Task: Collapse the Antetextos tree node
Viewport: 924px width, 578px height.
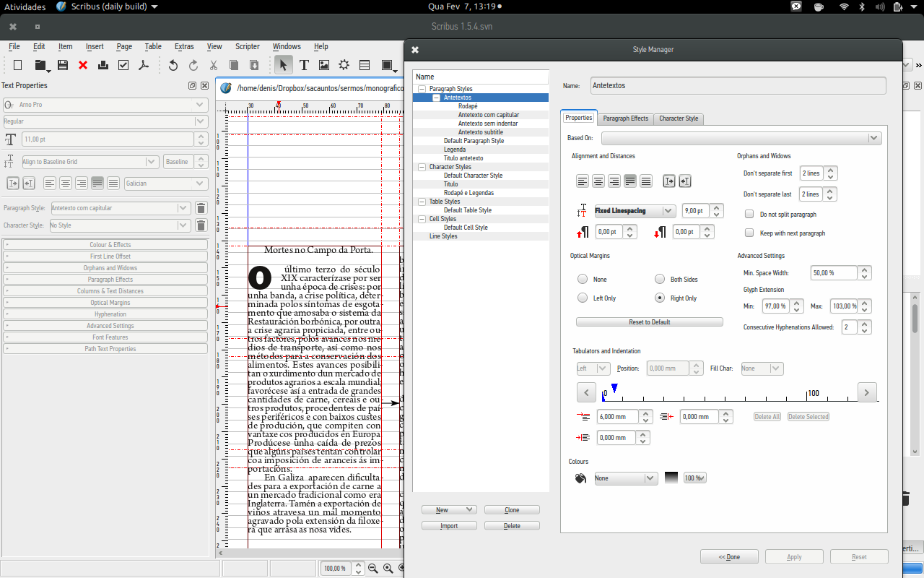Action: click(436, 98)
